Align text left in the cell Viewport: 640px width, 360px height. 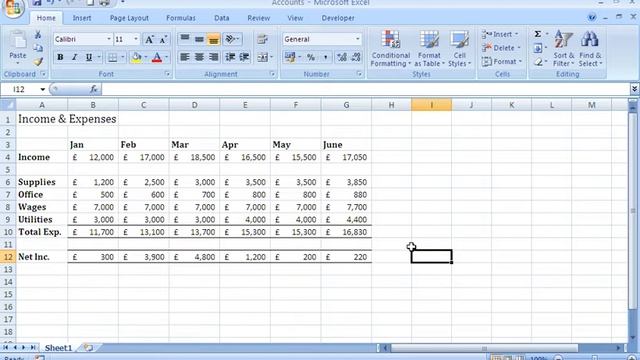point(185,57)
